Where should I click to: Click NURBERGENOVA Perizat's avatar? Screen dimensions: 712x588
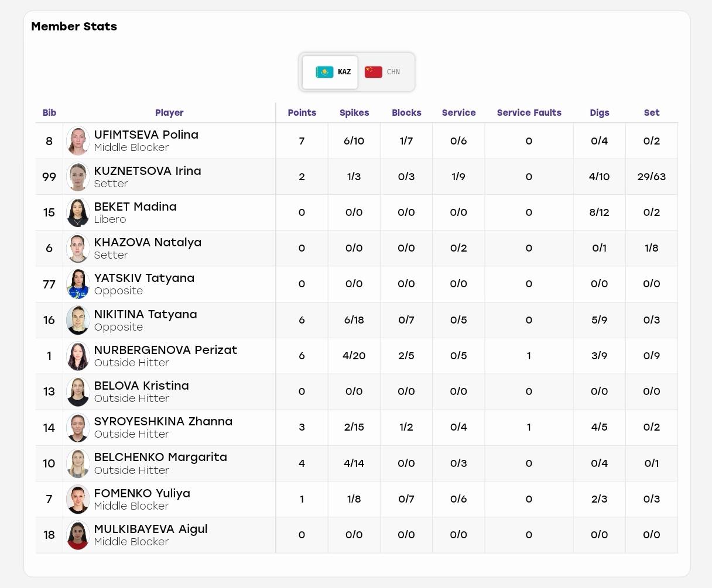tap(78, 356)
